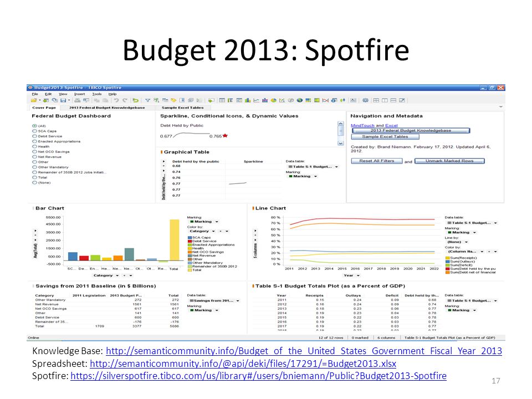532x399 pixels.
Task: Insert a Bar Chart from toolbar icon
Action: pyautogui.click(x=248, y=100)
